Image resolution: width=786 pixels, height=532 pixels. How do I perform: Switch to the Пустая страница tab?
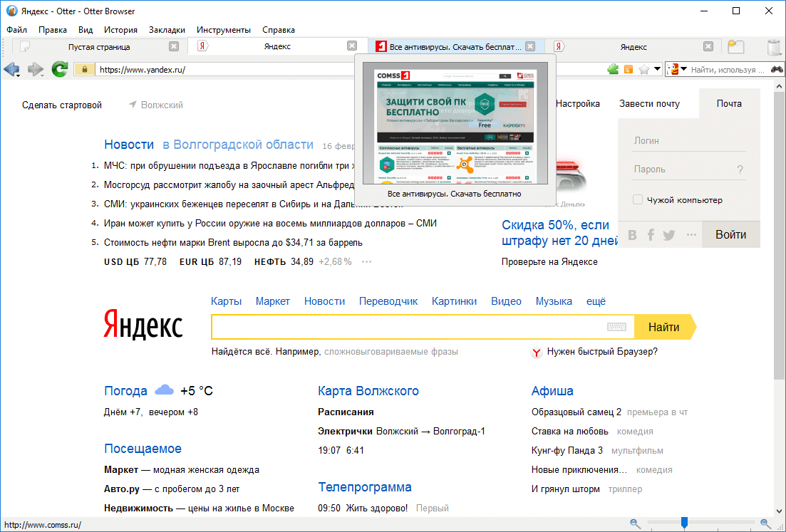(99, 47)
